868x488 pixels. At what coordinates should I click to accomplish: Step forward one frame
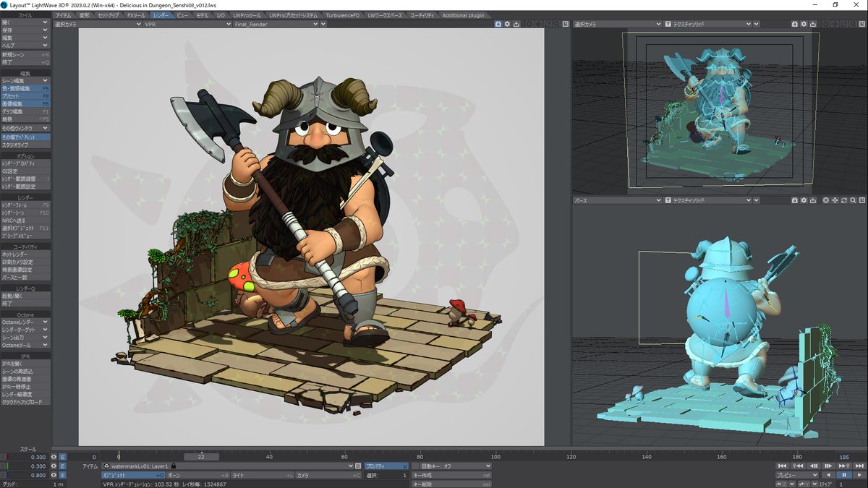point(830,466)
